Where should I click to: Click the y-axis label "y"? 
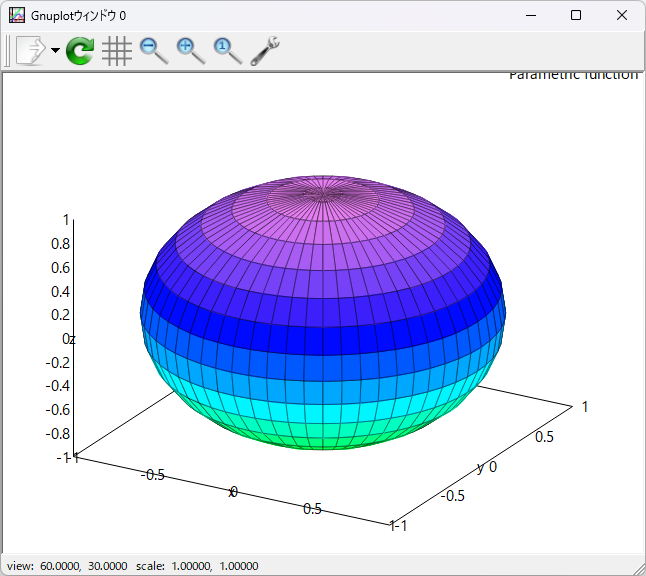[480, 468]
